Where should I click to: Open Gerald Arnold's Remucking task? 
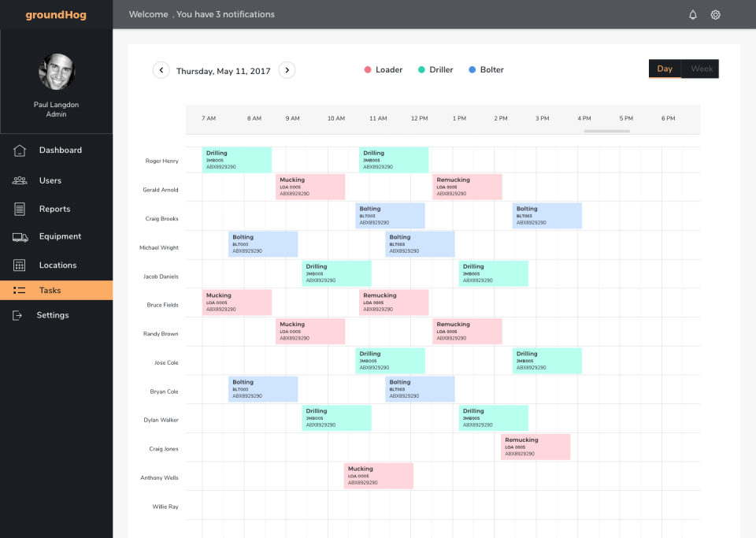click(x=467, y=187)
